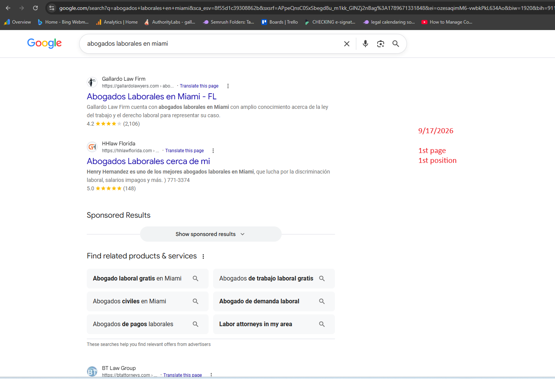Click the browser forward arrow
The width and height of the screenshot is (555, 392).
click(22, 8)
